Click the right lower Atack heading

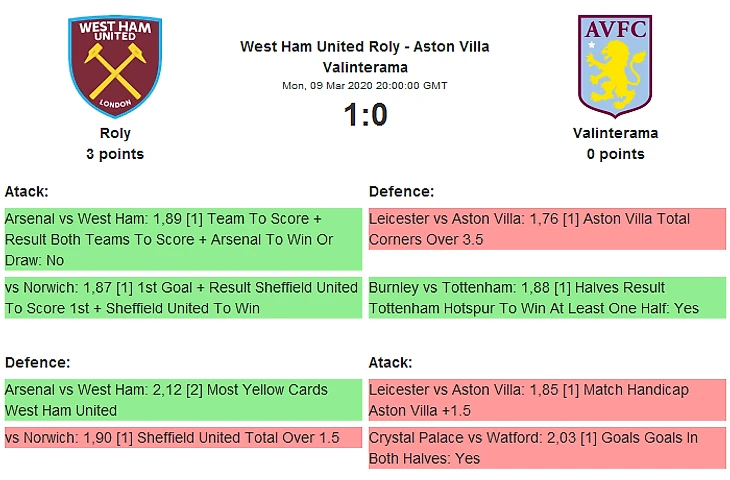click(390, 362)
